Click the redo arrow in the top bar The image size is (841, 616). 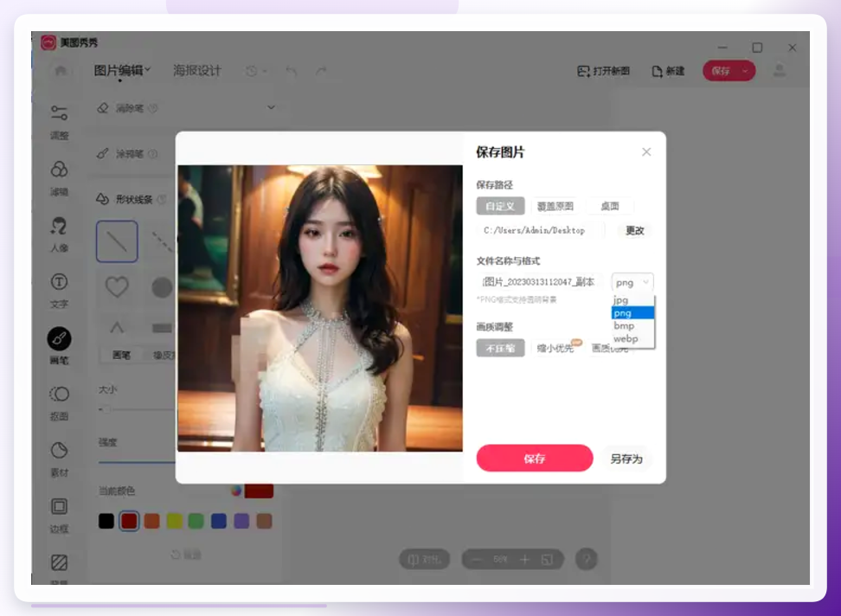coord(321,71)
